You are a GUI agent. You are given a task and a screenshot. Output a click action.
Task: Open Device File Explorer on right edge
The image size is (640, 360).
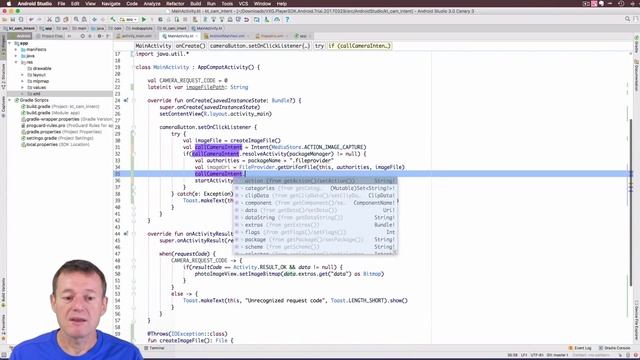tap(636, 321)
